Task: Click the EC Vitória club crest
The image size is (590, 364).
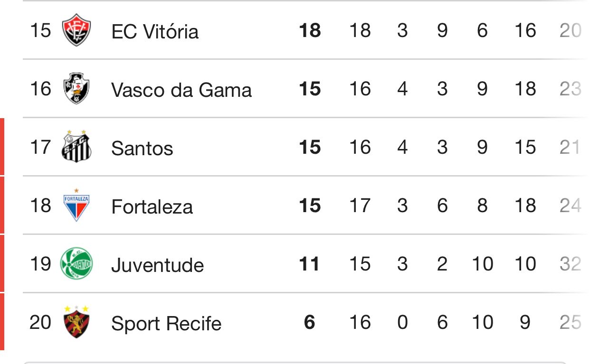Action: coord(76,30)
